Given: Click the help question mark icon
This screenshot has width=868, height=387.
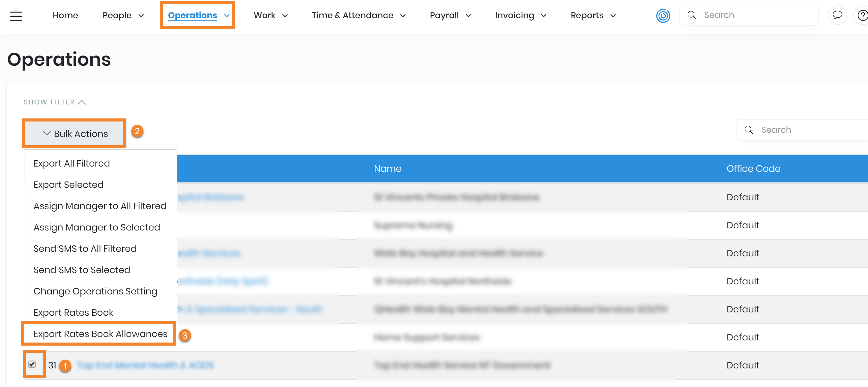Looking at the screenshot, I should [862, 15].
